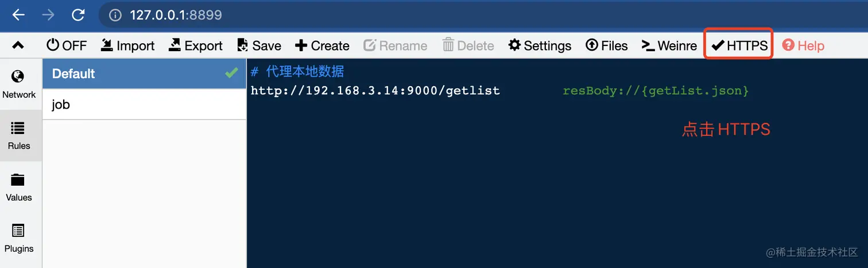The image size is (868, 268).
Task: Click the Export toolbar icon
Action: point(175,45)
